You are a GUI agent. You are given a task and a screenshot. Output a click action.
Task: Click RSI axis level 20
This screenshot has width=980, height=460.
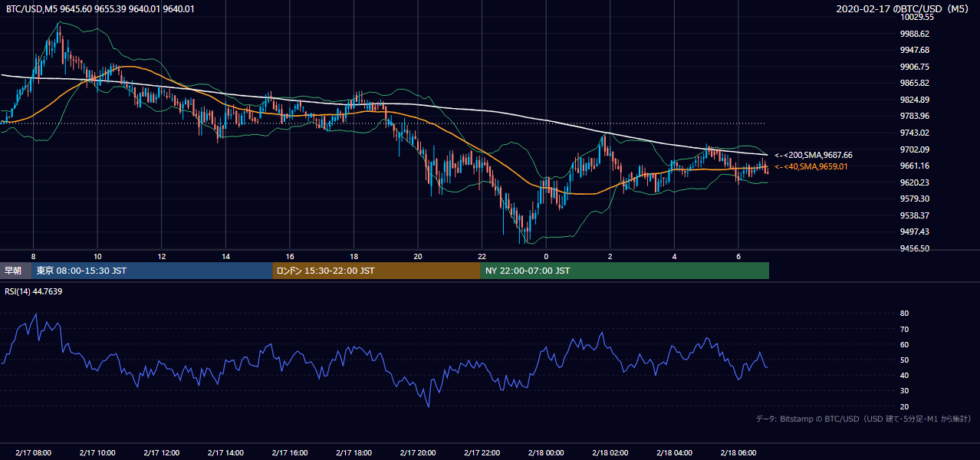pos(904,406)
